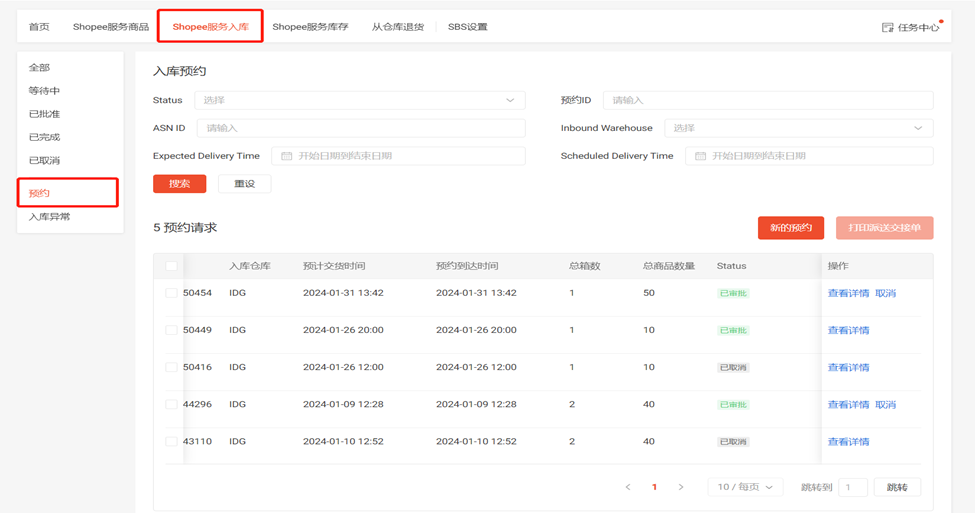This screenshot has height=513, width=975.
Task: Create a new booking with 新的预约
Action: click(x=790, y=228)
